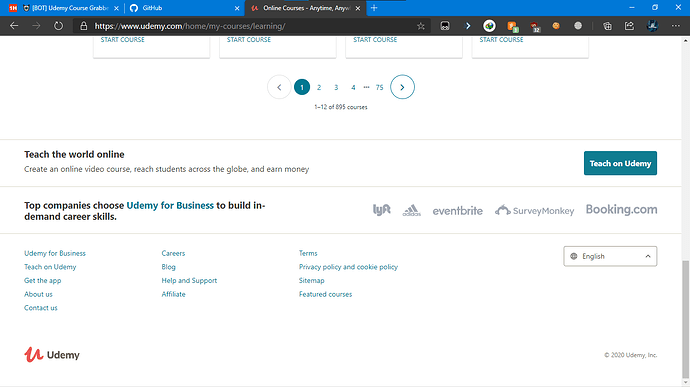Viewport: 690px width, 387px height.
Task: Open Get the app link
Action: 43,280
